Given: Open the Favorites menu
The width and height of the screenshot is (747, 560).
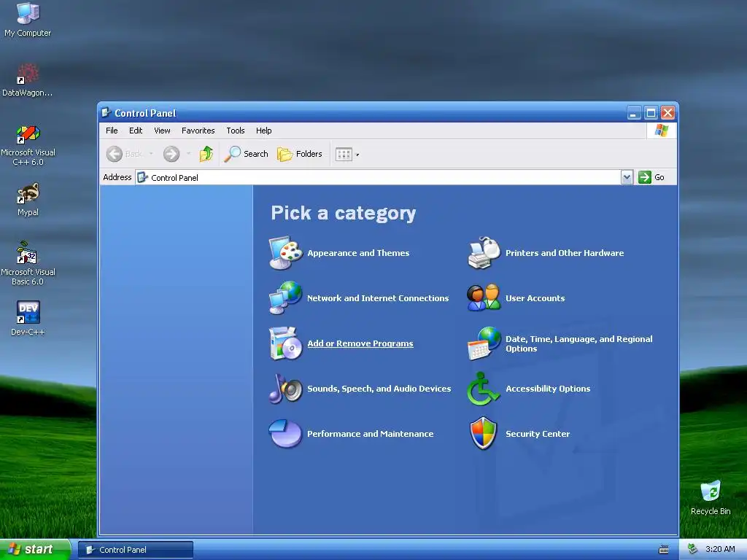Looking at the screenshot, I should [198, 131].
